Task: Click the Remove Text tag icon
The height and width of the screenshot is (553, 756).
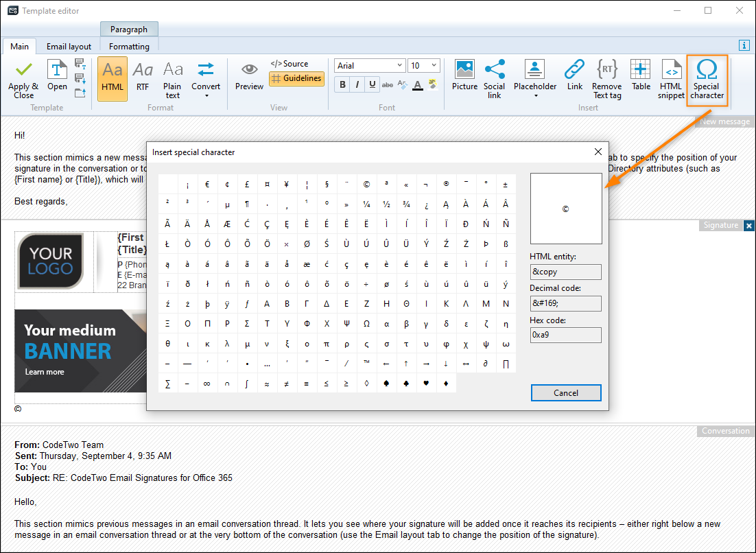Action: point(606,69)
